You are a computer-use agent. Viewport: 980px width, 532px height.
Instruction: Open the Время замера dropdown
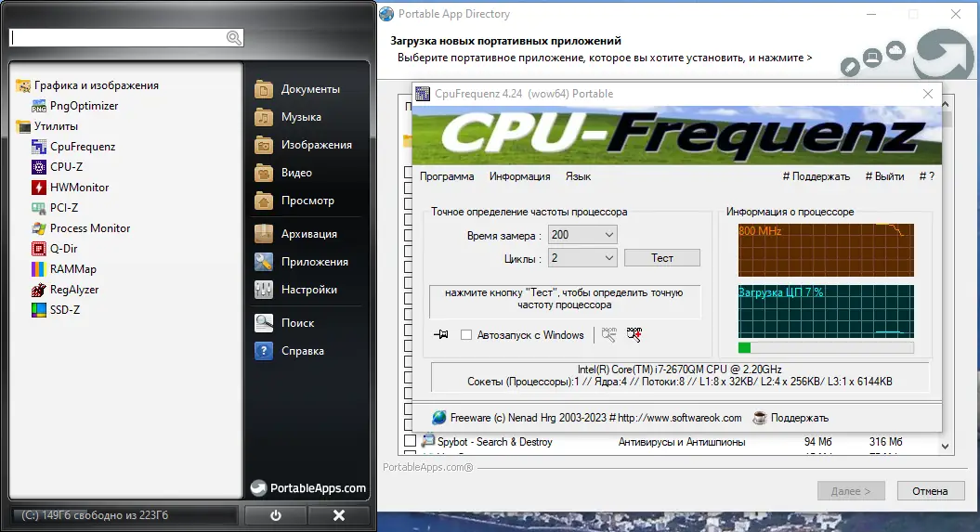[x=581, y=235]
